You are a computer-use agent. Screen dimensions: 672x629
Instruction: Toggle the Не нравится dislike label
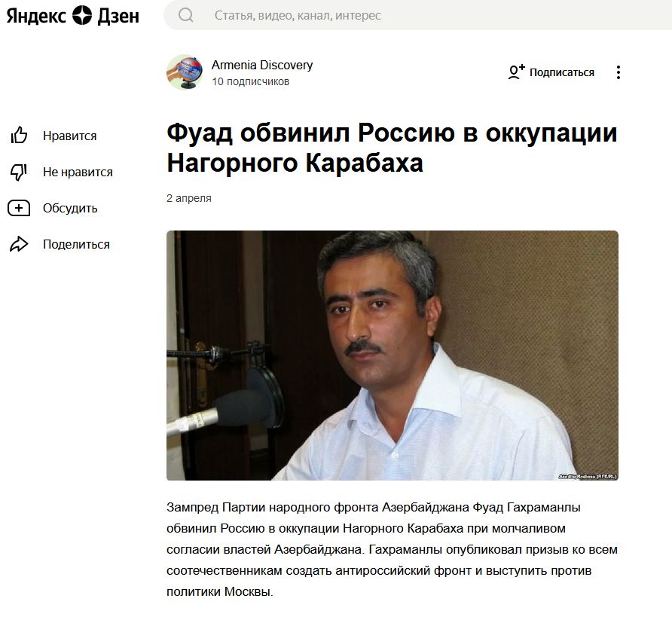tap(78, 173)
